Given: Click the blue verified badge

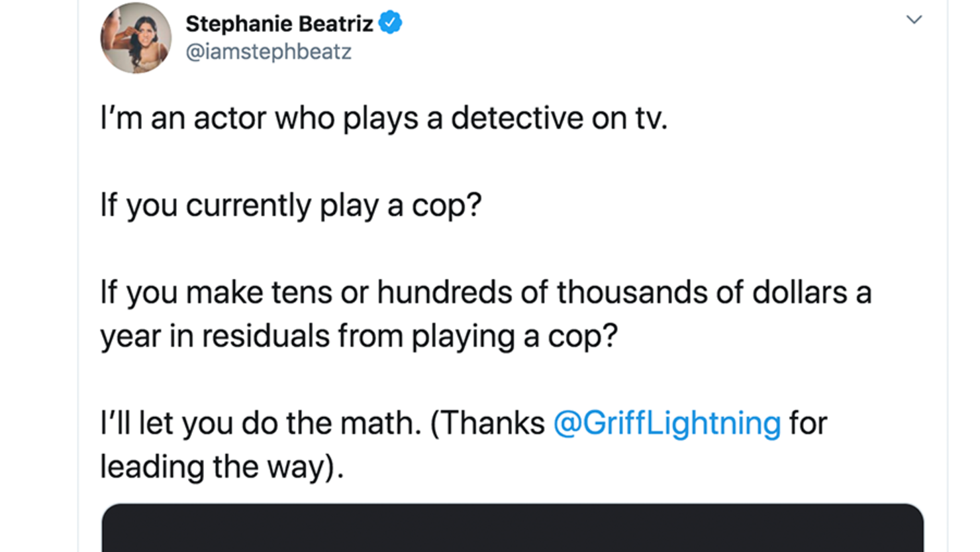Looking at the screenshot, I should tap(390, 23).
